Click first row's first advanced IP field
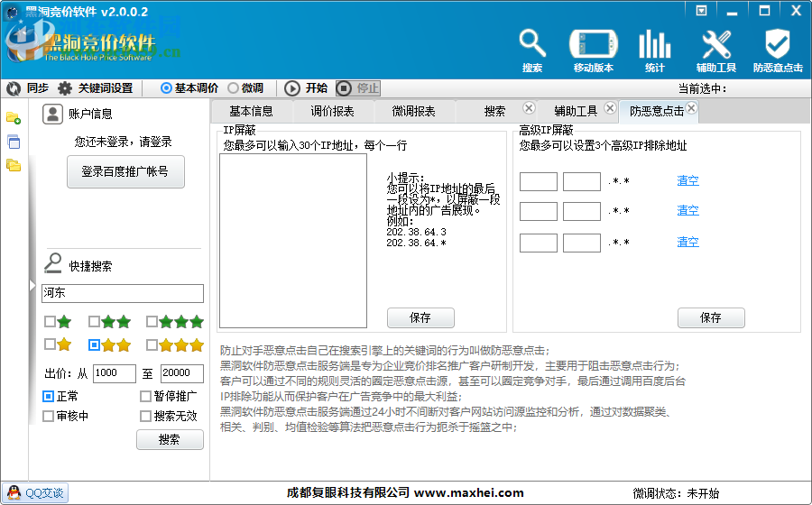The image size is (812, 505). pos(539,181)
